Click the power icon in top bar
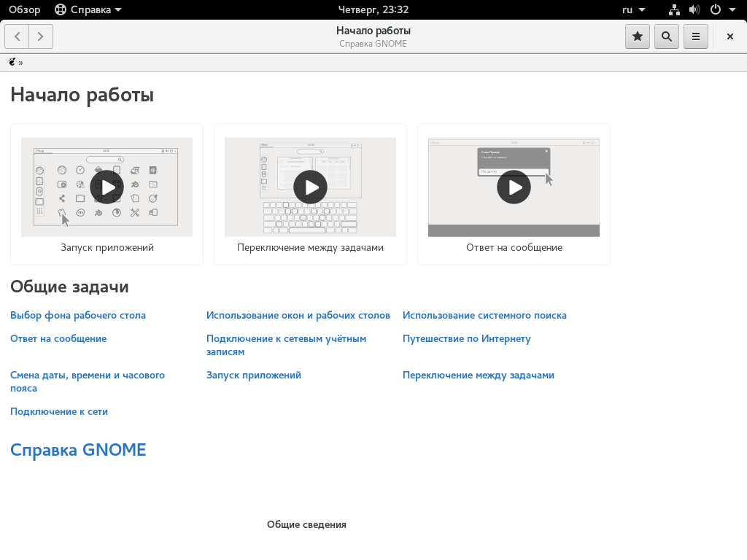Image resolution: width=747 pixels, height=560 pixels. point(716,9)
